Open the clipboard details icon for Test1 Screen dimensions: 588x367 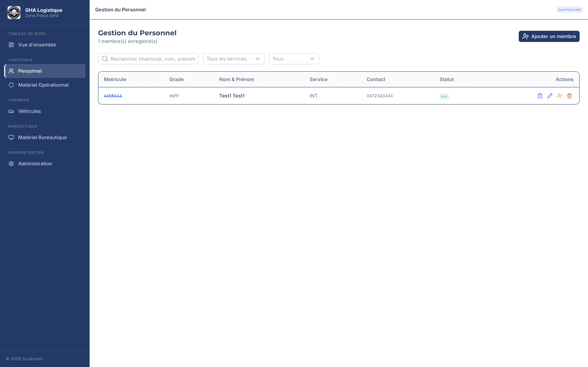pyautogui.click(x=540, y=96)
